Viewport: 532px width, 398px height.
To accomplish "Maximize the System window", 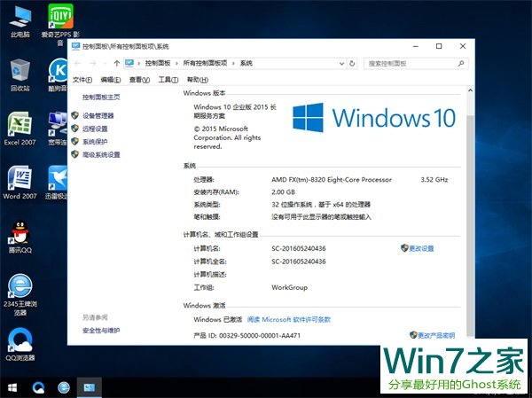I will tap(439, 46).
